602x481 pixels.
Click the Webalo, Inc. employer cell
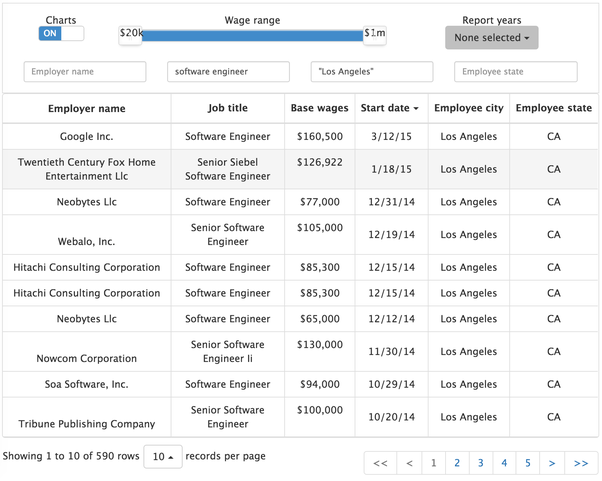(x=87, y=235)
